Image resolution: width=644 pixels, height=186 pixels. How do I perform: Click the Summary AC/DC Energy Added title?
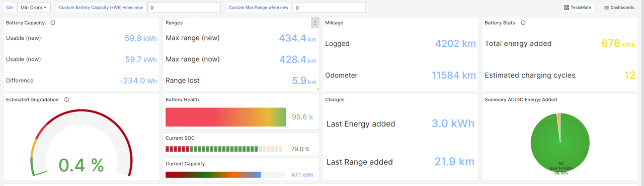(x=521, y=100)
